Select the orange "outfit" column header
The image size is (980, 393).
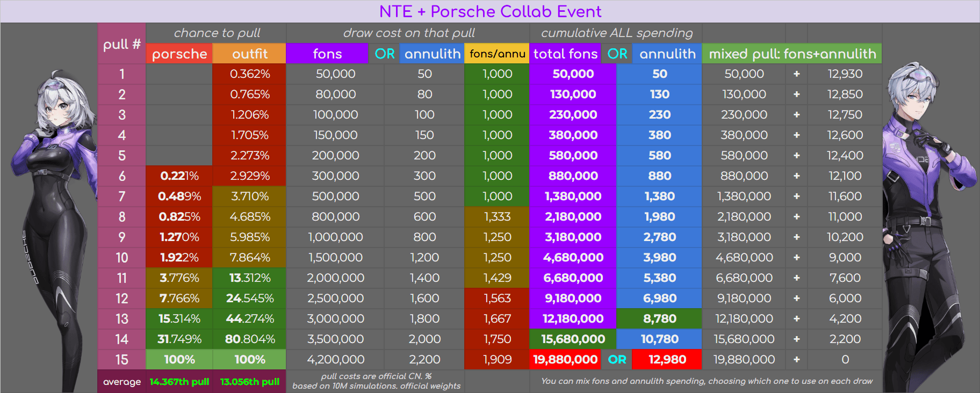pyautogui.click(x=250, y=54)
